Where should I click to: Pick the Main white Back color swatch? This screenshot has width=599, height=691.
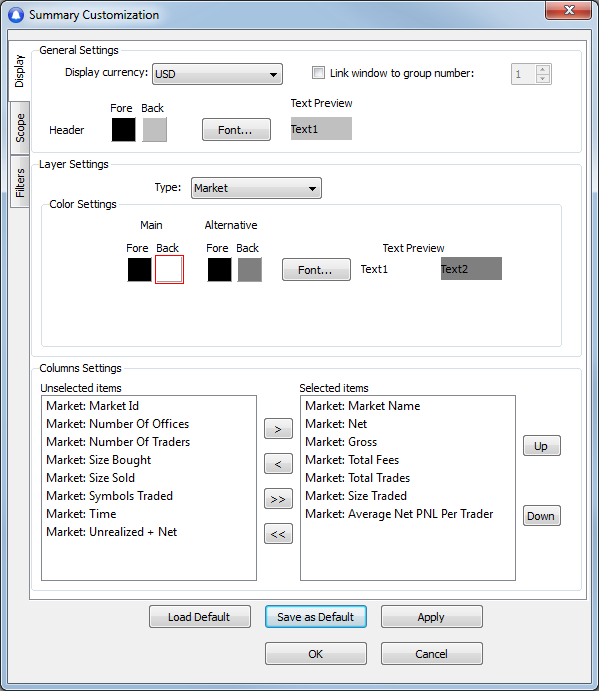point(169,270)
